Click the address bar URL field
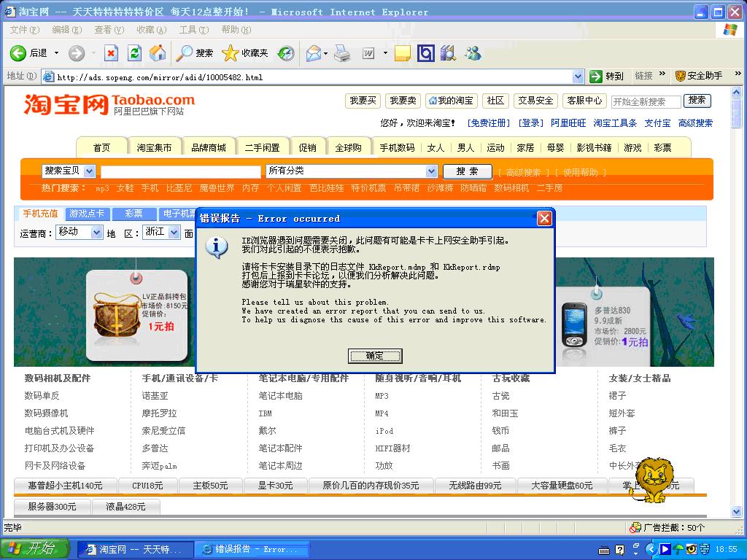 pos(313,77)
